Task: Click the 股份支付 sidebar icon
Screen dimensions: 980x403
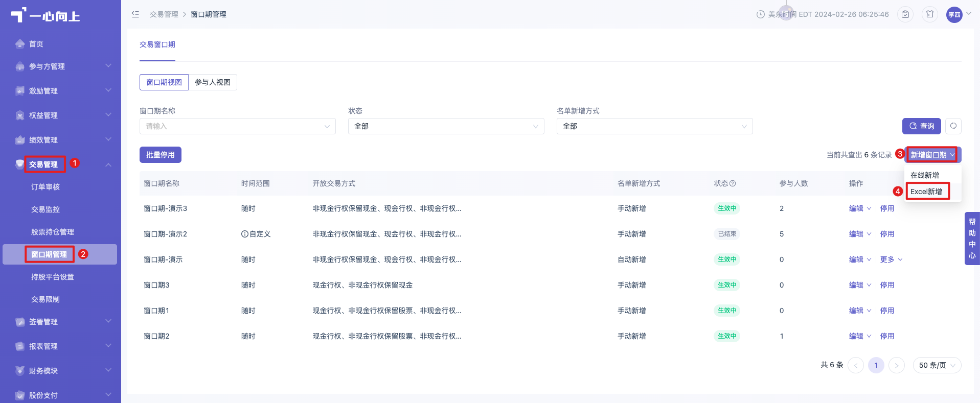Action: [20, 395]
